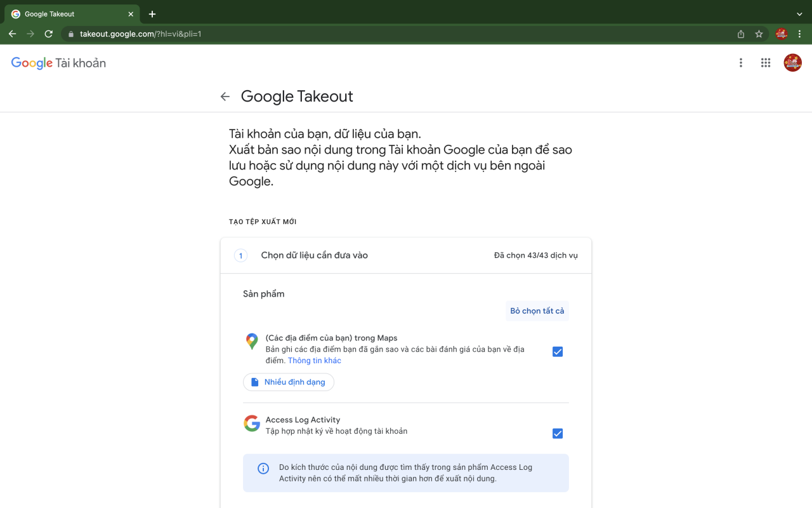Click the TẠO TỆP XUẤT MỚI label
The height and width of the screenshot is (508, 812).
(263, 222)
